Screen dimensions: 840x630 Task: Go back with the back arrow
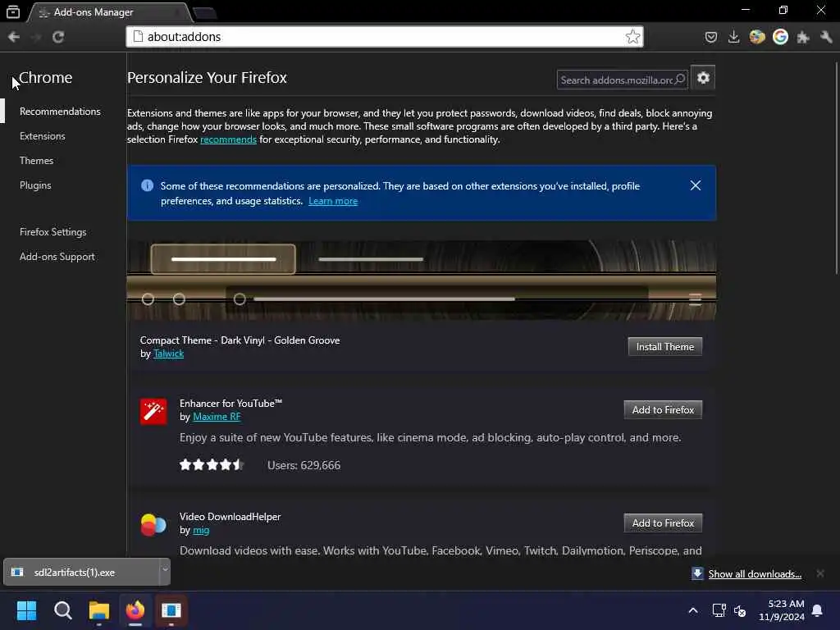coord(14,37)
